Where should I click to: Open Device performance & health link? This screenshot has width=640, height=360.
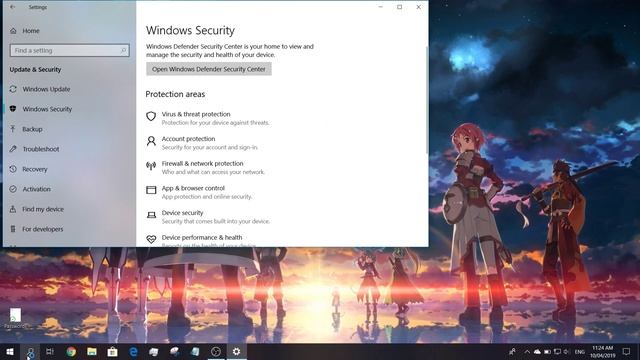coord(202,237)
